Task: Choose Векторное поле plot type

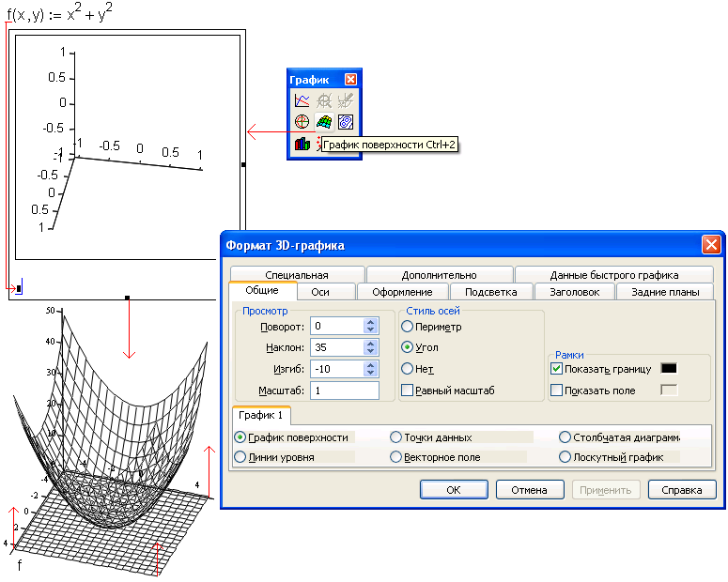Action: pyautogui.click(x=396, y=457)
